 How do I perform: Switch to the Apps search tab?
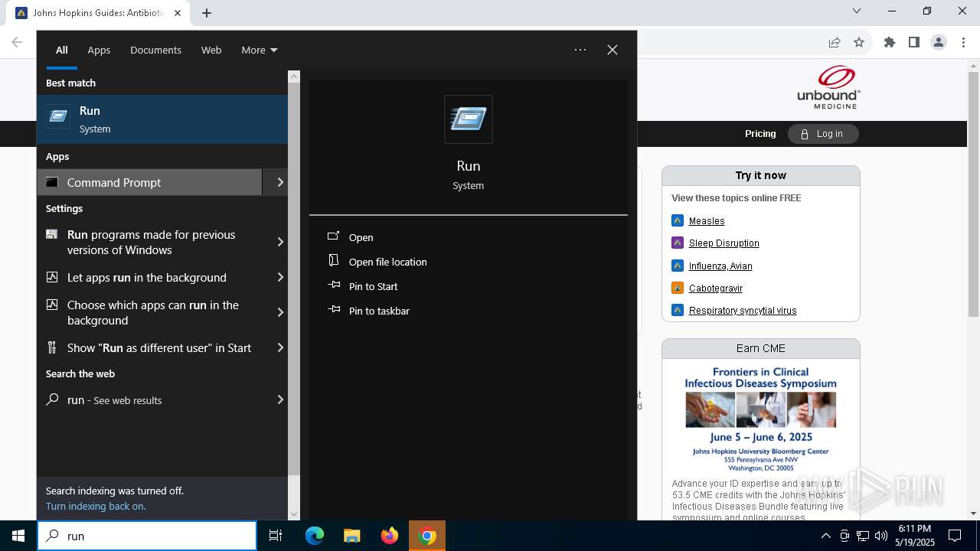pos(99,51)
